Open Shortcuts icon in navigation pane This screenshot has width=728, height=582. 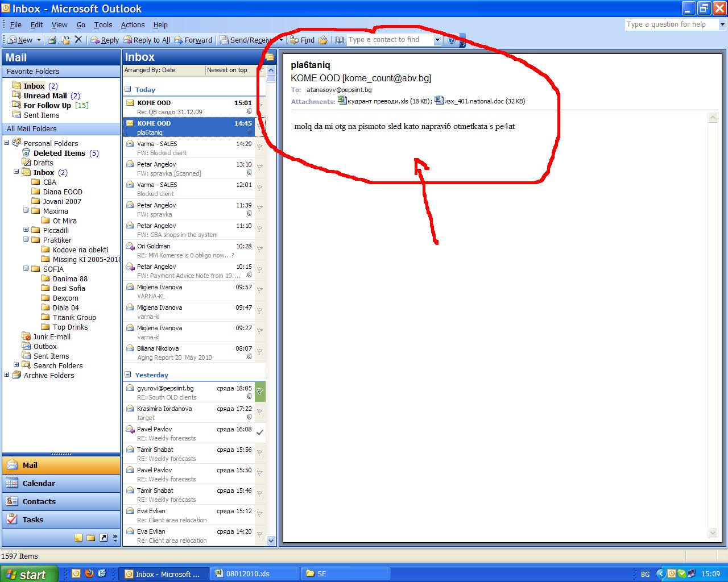[x=103, y=538]
